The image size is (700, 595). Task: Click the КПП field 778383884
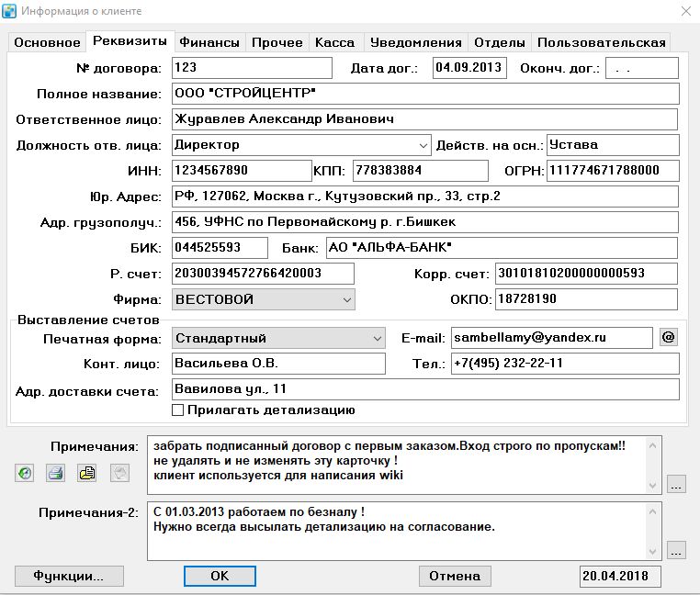point(420,171)
